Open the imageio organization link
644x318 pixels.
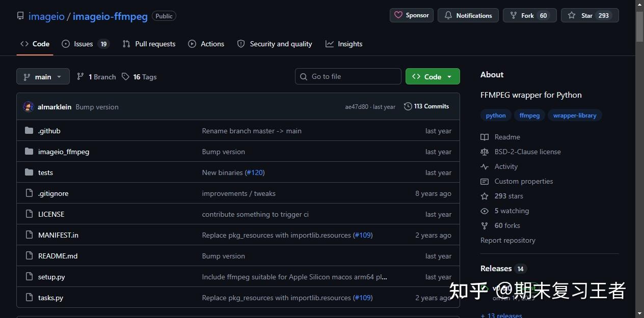point(46,16)
